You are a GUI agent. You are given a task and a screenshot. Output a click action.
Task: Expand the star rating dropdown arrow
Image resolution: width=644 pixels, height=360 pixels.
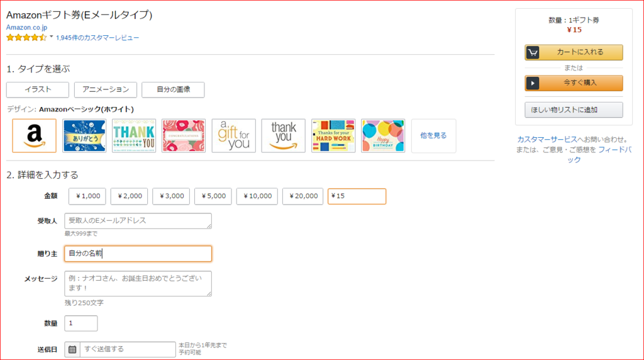[x=52, y=37]
